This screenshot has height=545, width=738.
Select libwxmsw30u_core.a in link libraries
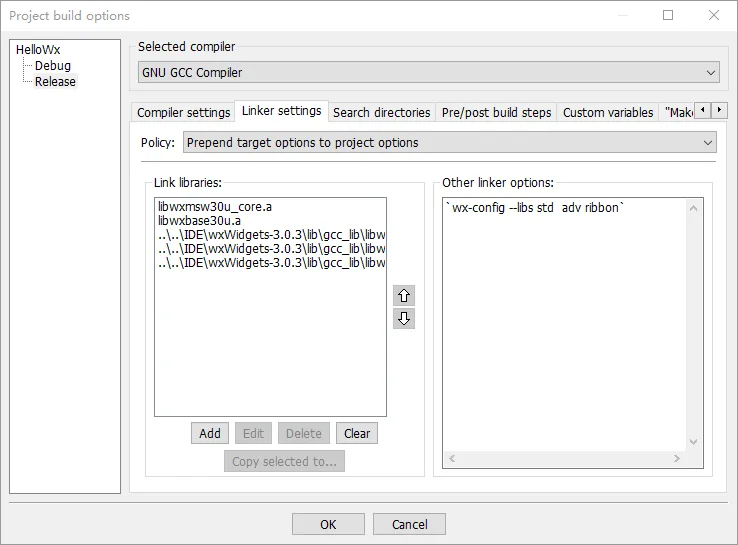271,207
